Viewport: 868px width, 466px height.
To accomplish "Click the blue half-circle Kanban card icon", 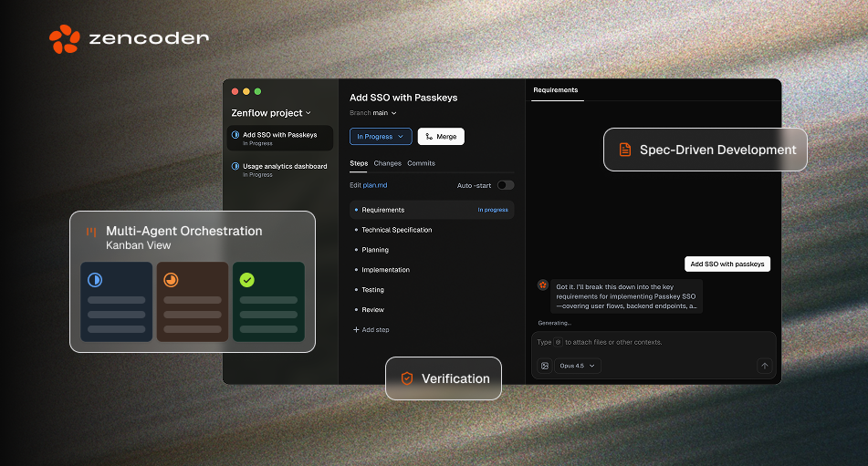I will tap(95, 280).
